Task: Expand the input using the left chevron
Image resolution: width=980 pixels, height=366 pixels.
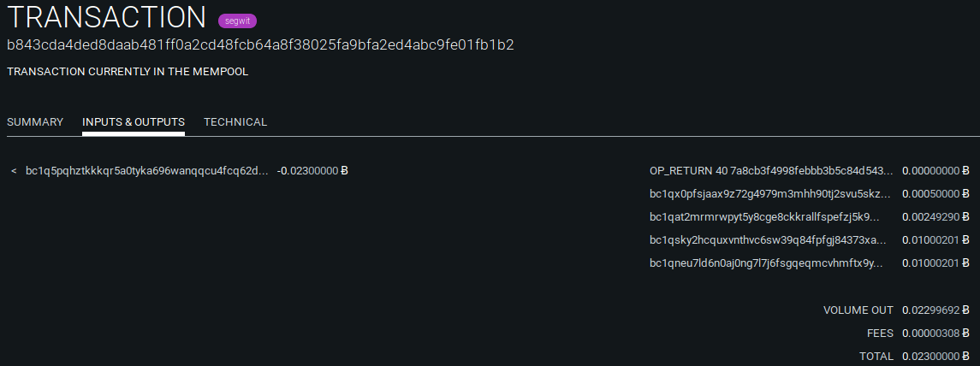Action: [x=14, y=171]
